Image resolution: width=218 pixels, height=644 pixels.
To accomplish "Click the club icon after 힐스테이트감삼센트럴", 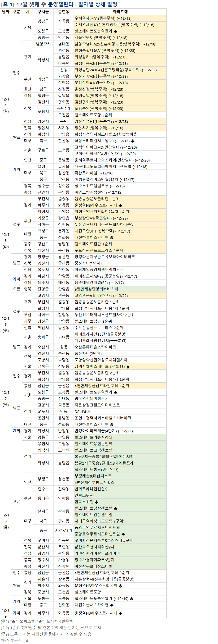I will click(115, 508).
